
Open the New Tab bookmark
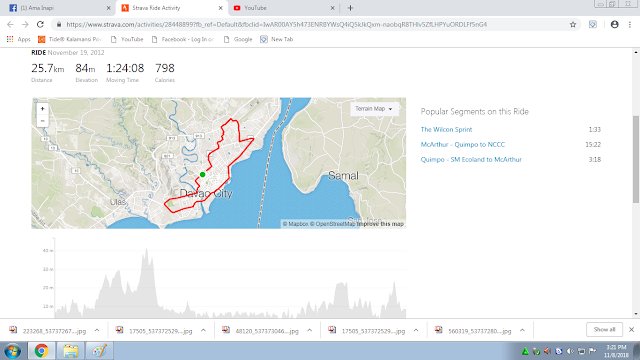(x=277, y=39)
